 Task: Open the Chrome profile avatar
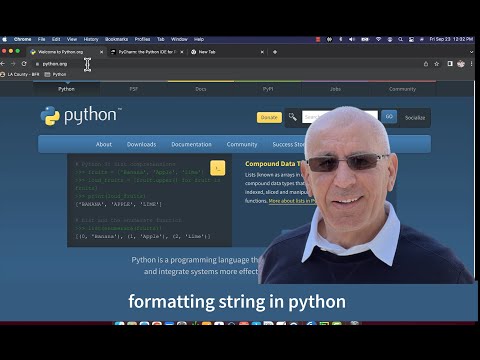[x=461, y=64]
